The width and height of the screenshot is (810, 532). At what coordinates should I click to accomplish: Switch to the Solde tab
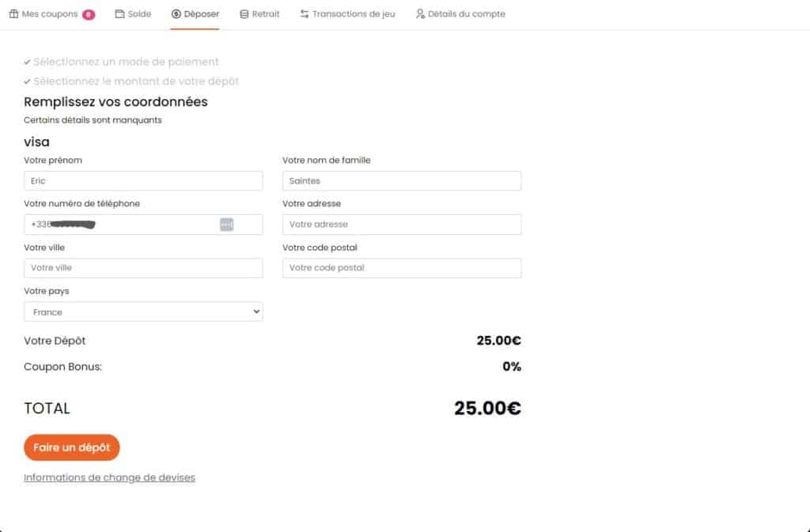[x=133, y=14]
